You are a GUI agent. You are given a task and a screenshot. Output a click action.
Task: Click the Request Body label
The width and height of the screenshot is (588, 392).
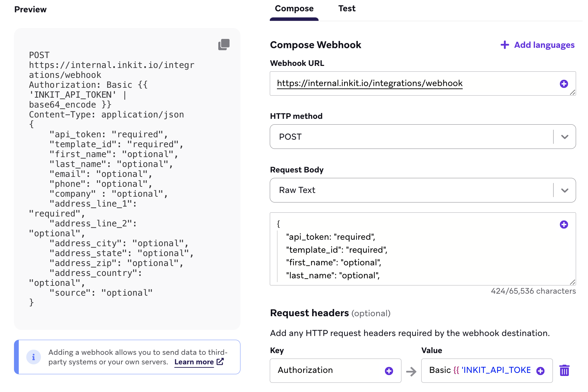click(x=297, y=170)
